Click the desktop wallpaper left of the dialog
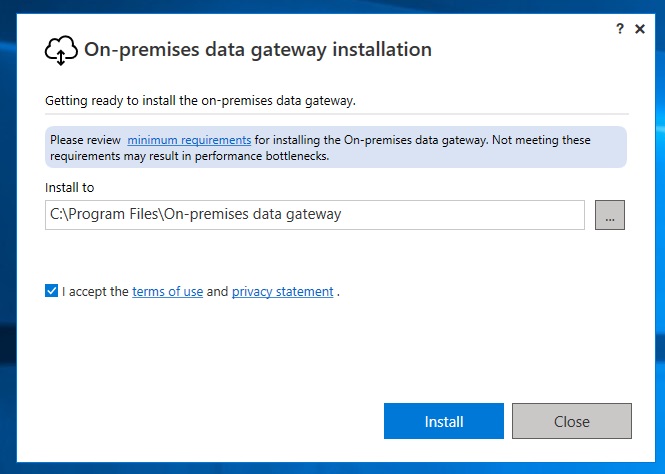 coord(8,237)
